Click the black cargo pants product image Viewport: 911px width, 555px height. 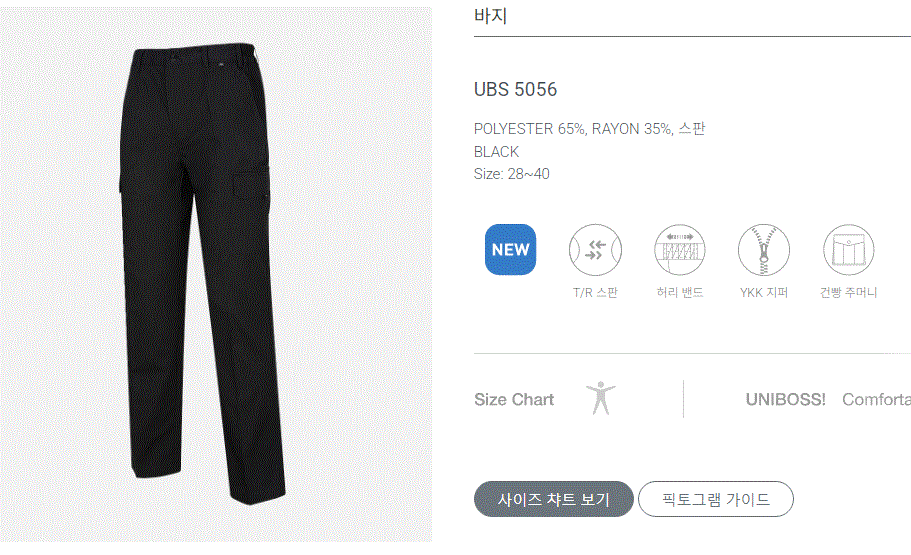[x=203, y=273]
